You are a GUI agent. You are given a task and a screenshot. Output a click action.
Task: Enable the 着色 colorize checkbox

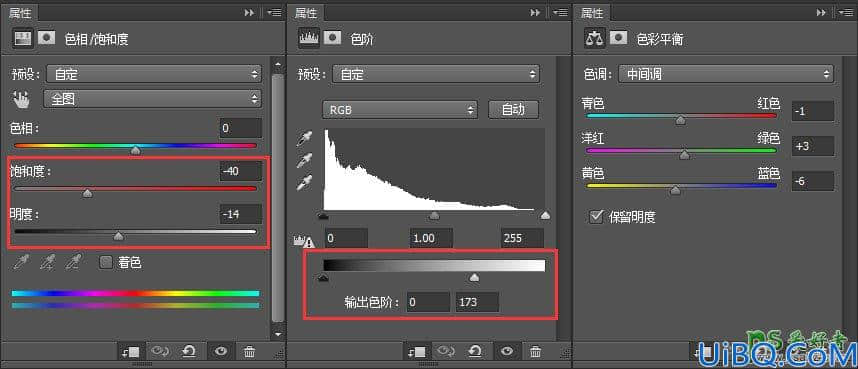point(106,262)
